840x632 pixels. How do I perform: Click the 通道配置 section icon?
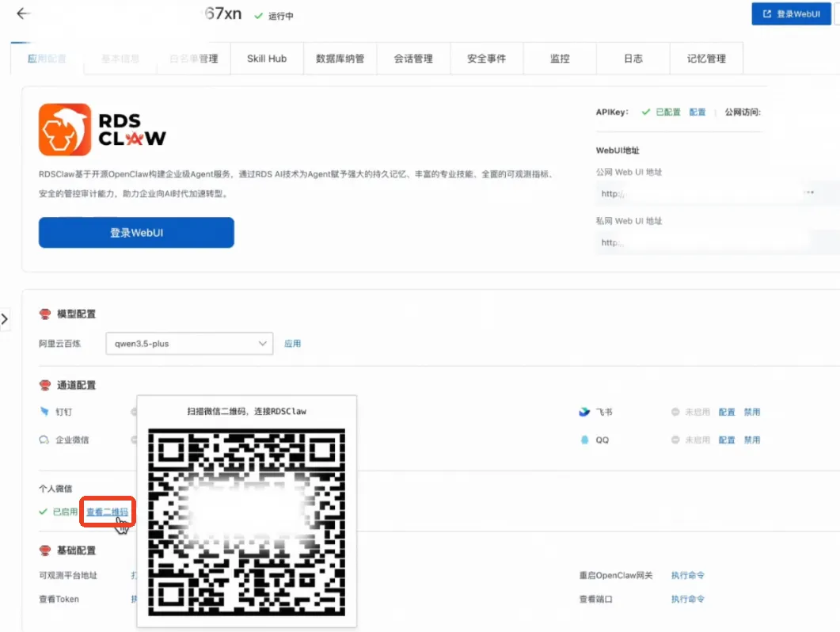45,385
